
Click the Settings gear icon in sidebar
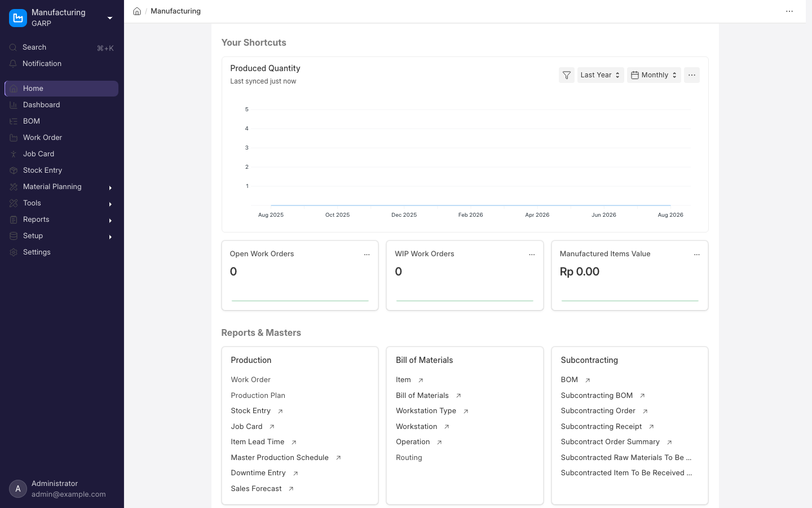tap(14, 252)
